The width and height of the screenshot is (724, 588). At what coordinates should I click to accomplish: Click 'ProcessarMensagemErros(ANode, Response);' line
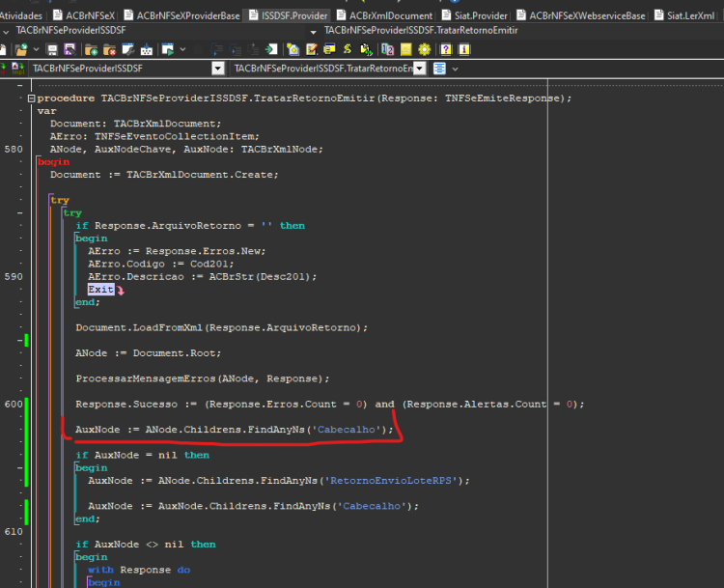pyautogui.click(x=203, y=378)
